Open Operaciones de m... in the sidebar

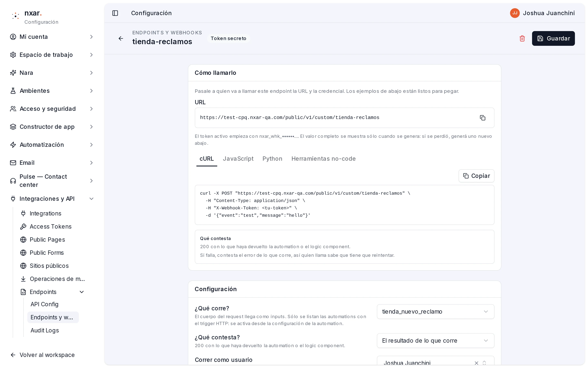52,279
